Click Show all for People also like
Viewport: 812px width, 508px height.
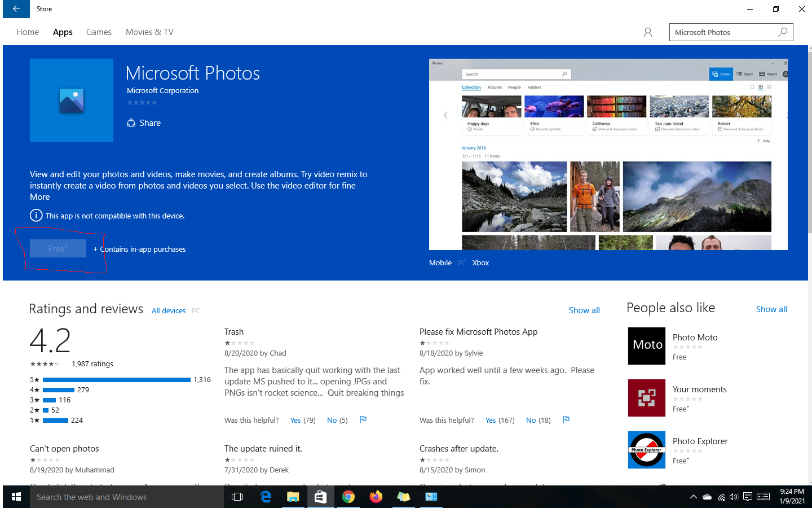coord(771,309)
